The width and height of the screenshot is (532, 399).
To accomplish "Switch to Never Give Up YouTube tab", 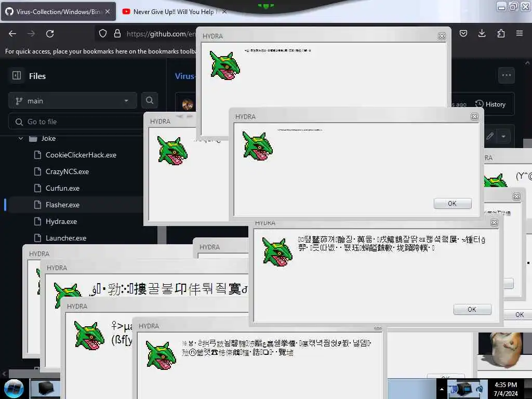I will (173, 11).
